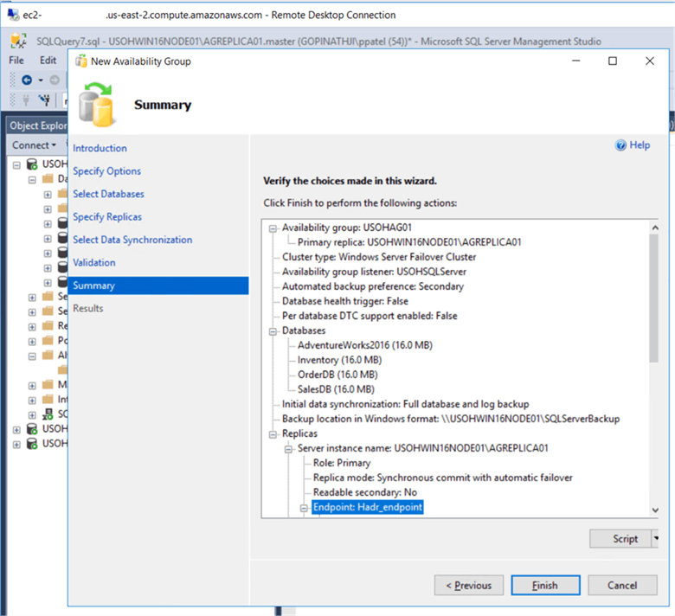Click the forward navigation arrow in SSMS toolbar
Viewport: 675px width, 616px height.
point(55,80)
